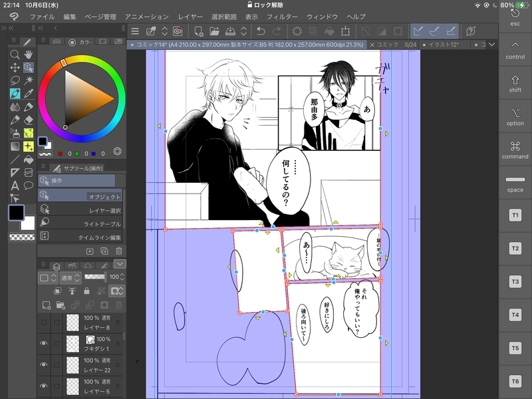Image resolution: width=532 pixels, height=399 pixels.
Task: Tap the command modifier key
Action: [515, 150]
